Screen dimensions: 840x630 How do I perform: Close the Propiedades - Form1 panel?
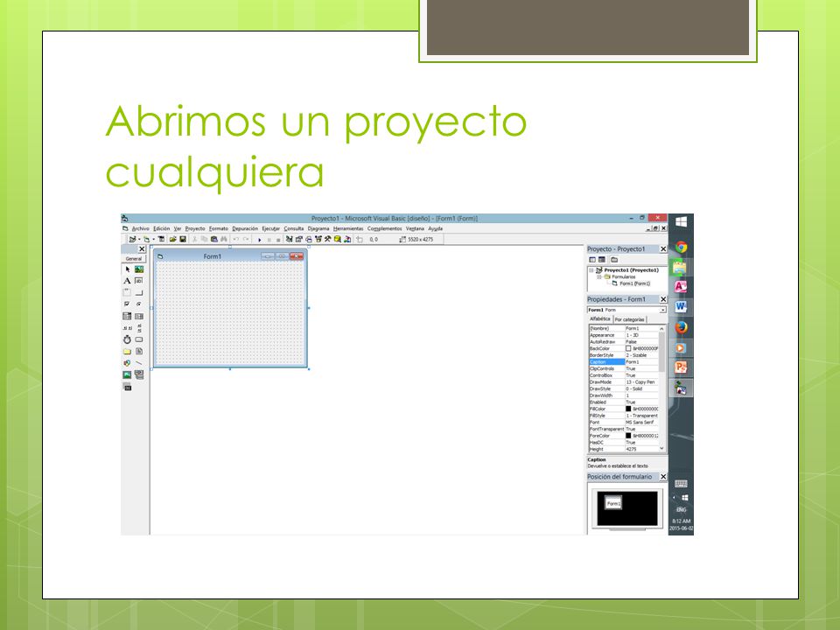tap(662, 299)
